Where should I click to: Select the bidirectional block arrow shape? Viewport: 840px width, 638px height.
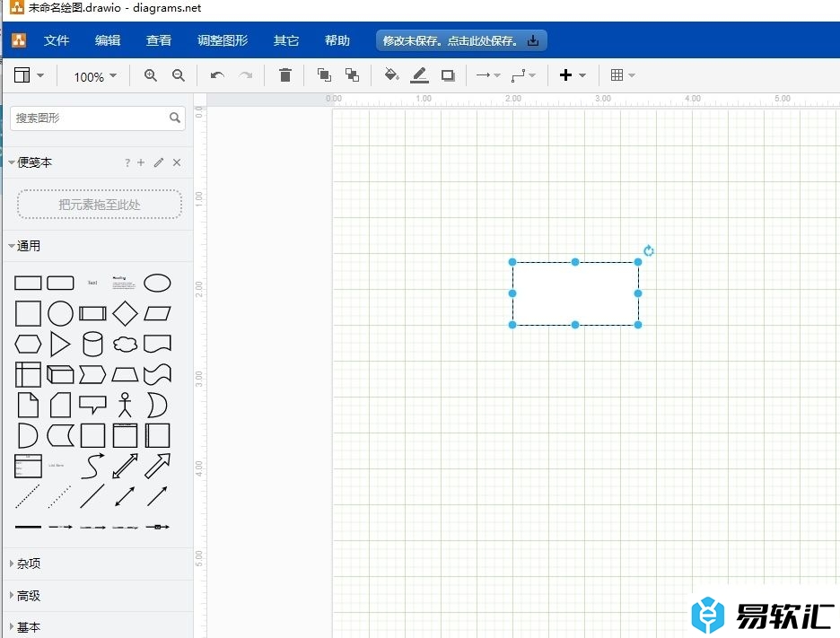126,466
